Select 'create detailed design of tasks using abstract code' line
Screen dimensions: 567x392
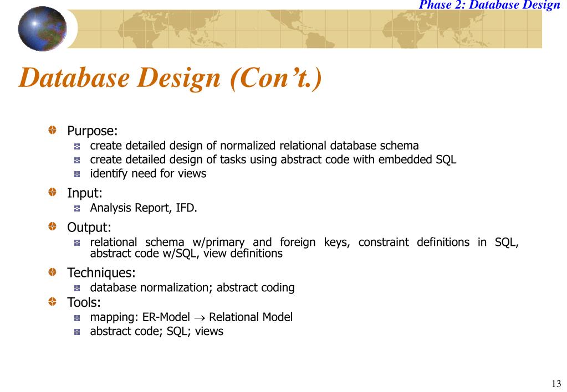point(273,159)
